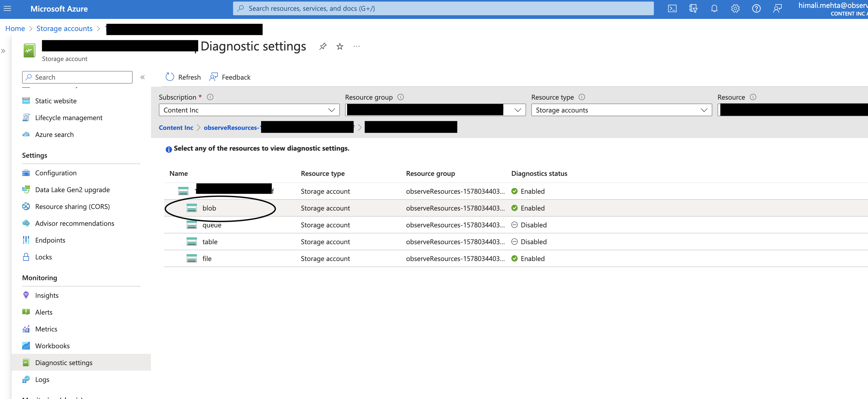Open the directories and subscriptions filter icon

(693, 9)
